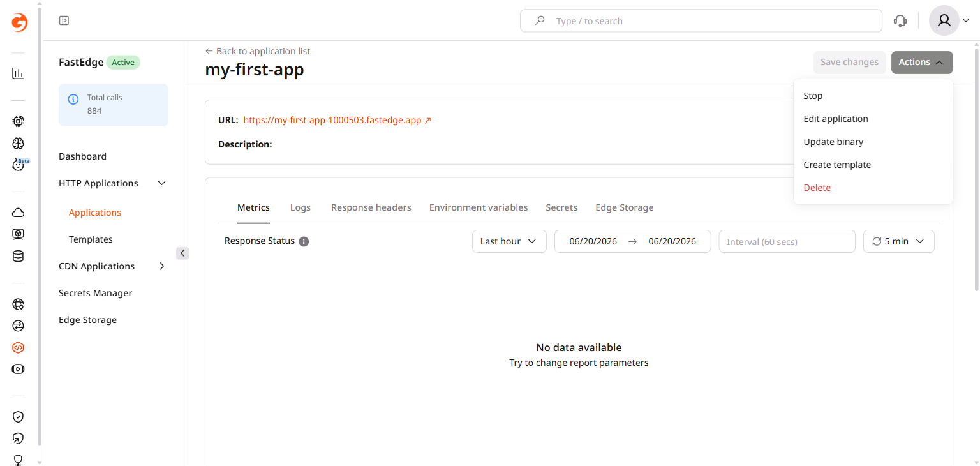
Task: Click the Interval (60 secs) input
Action: point(787,241)
